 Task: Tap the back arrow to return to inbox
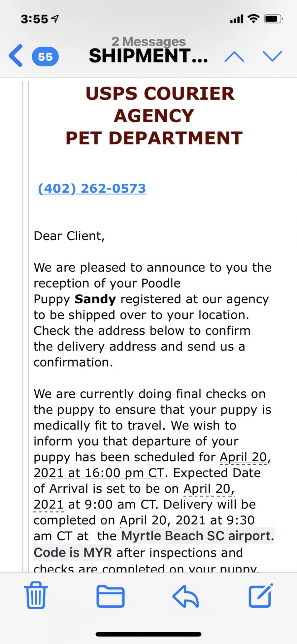[16, 56]
